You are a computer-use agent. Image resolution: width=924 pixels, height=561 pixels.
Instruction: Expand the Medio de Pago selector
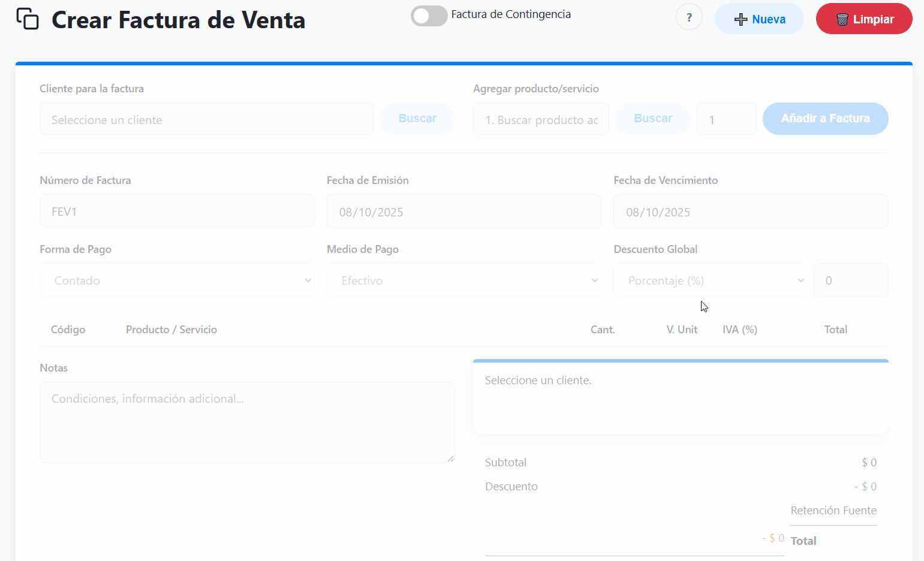coord(463,279)
